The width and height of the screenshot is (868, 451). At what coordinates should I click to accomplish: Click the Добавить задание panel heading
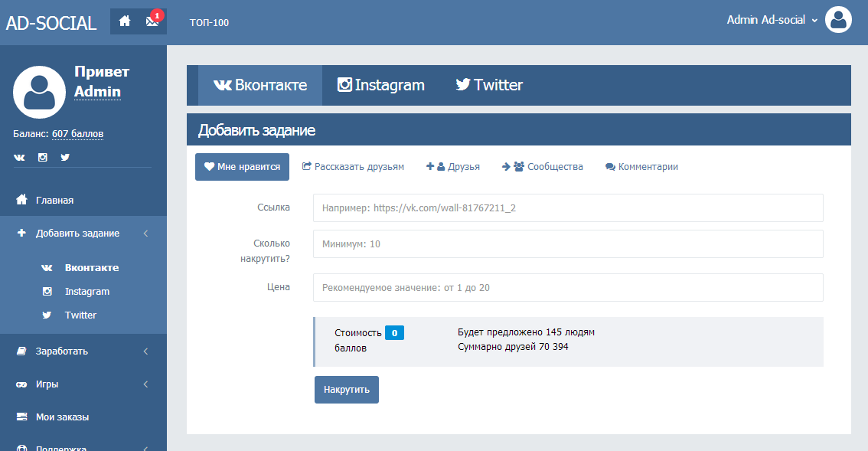pos(256,130)
